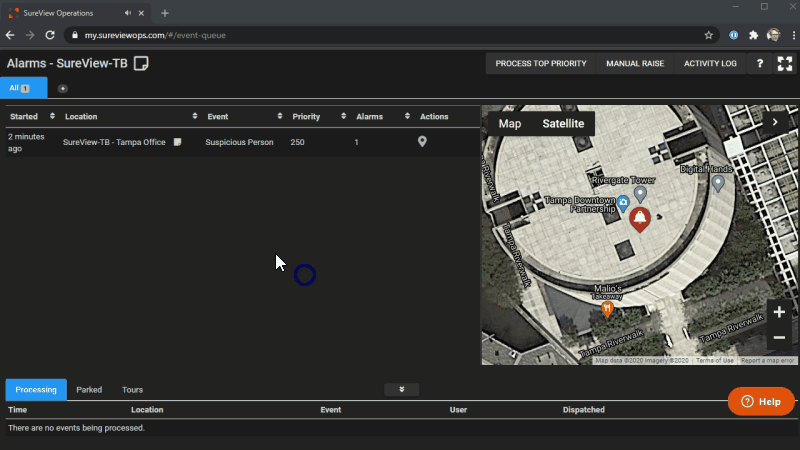Click the Tampa Downtown Partnership camera marker
This screenshot has width=800, height=450.
623,203
